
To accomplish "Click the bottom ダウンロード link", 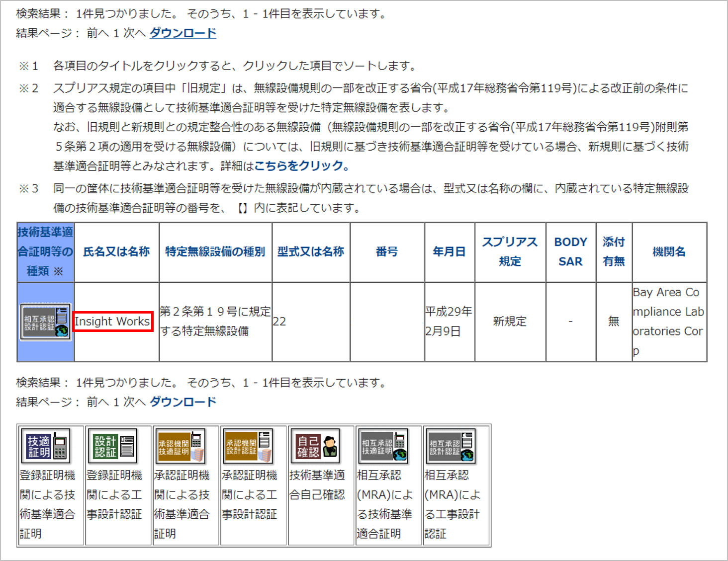I will click(x=183, y=402).
